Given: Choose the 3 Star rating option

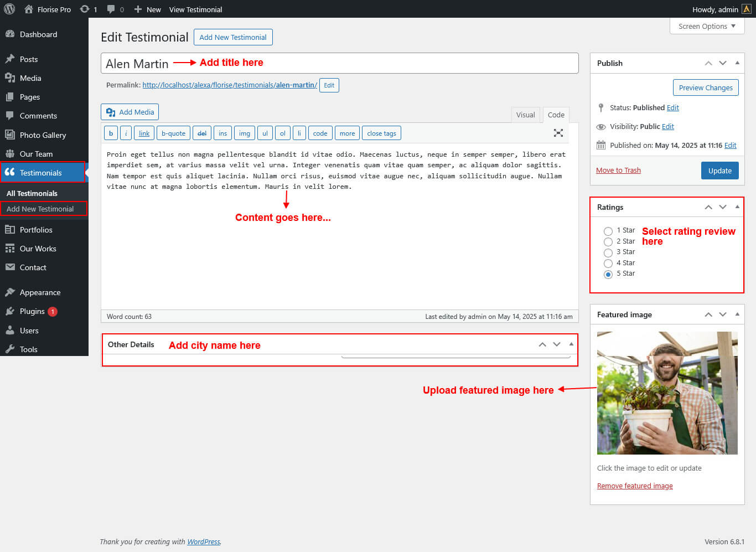Looking at the screenshot, I should click(x=608, y=252).
